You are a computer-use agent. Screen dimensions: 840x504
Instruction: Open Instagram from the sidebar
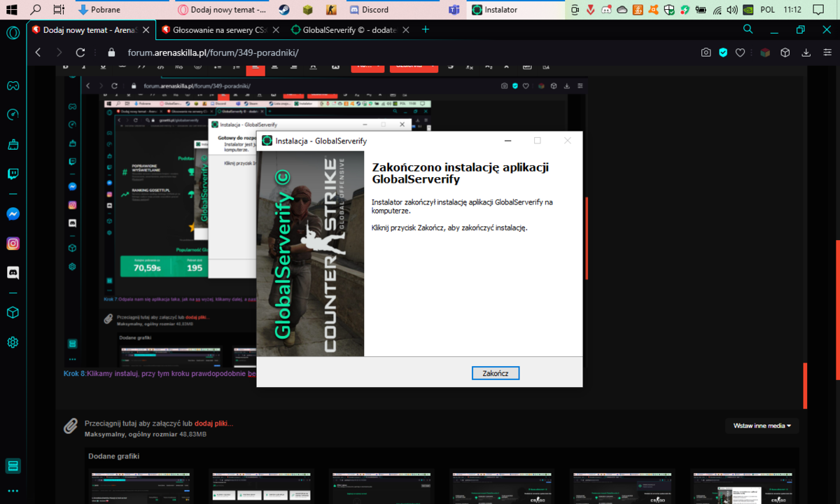pyautogui.click(x=13, y=244)
